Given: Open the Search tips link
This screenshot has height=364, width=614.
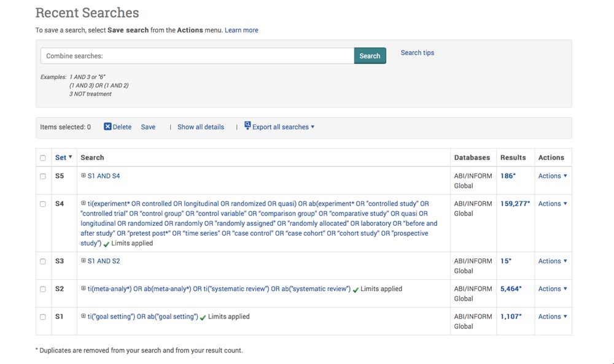Looking at the screenshot, I should [417, 52].
